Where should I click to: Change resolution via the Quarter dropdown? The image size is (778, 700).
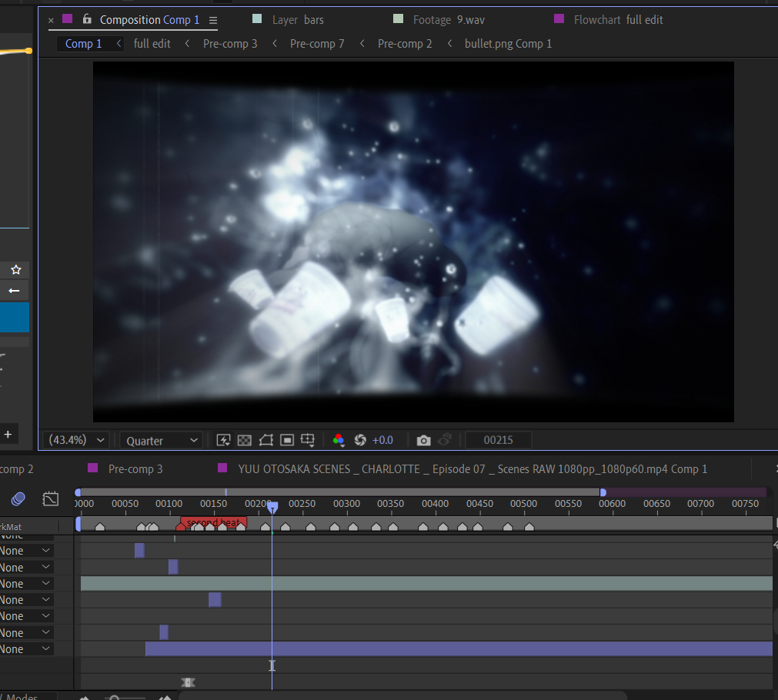click(x=160, y=439)
